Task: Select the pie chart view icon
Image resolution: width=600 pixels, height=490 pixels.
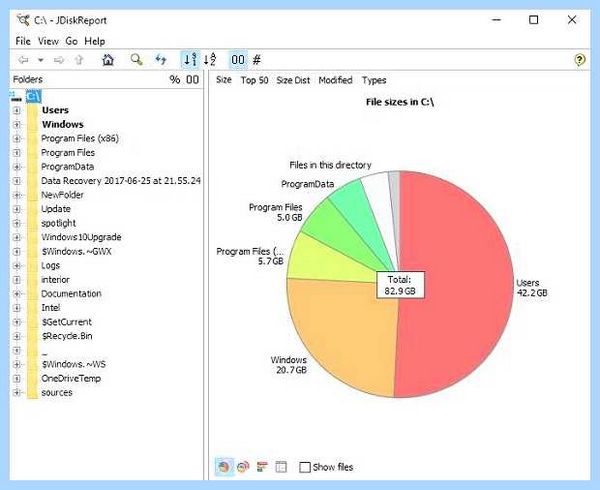Action: pos(224,467)
